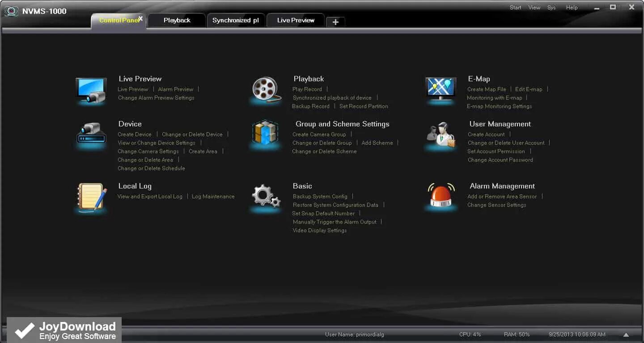Click the CPU: 4% status entry
This screenshot has width=644, height=343.
coord(470,335)
